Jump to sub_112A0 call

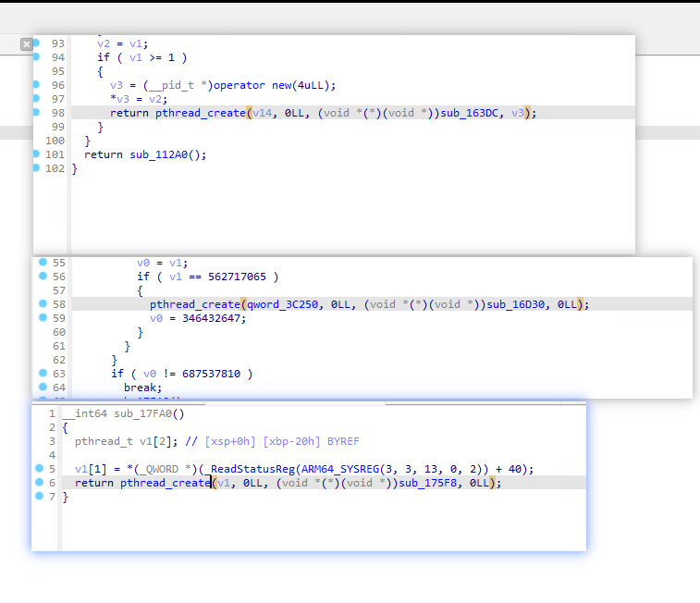(x=159, y=154)
